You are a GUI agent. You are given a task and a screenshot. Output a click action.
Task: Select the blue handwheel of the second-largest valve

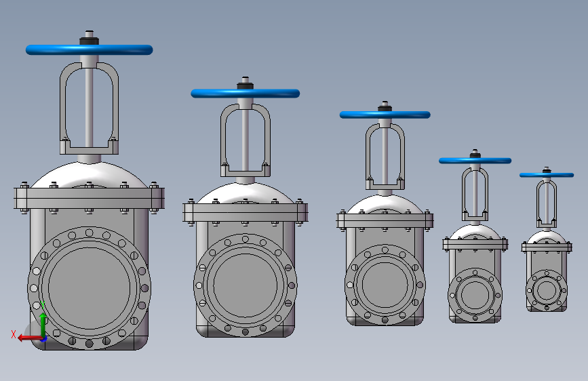tap(246, 94)
